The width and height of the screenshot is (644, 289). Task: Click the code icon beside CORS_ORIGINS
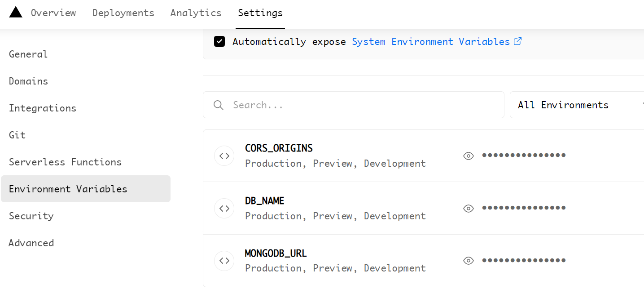pyautogui.click(x=224, y=155)
